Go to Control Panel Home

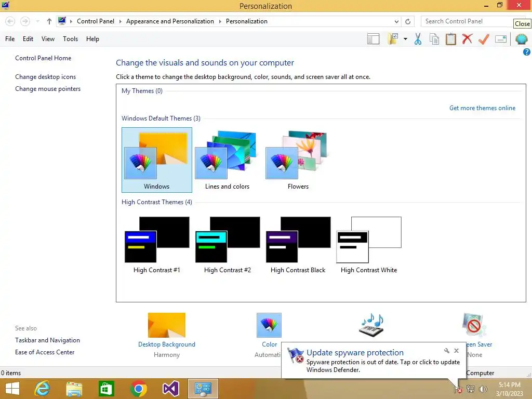click(x=43, y=58)
